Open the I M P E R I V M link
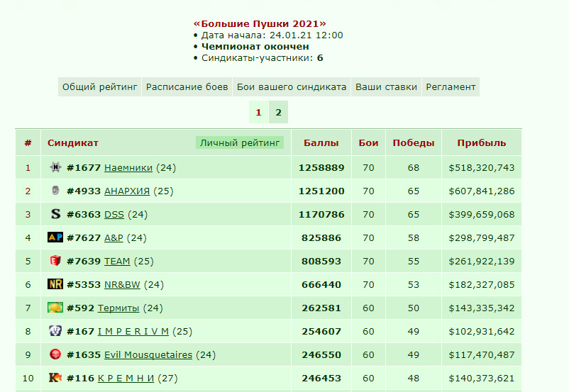This screenshot has height=392, width=569. 133,332
